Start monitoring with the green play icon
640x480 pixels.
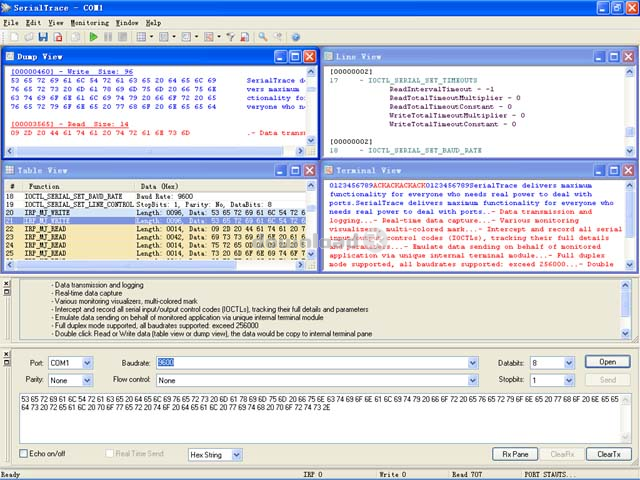point(93,37)
